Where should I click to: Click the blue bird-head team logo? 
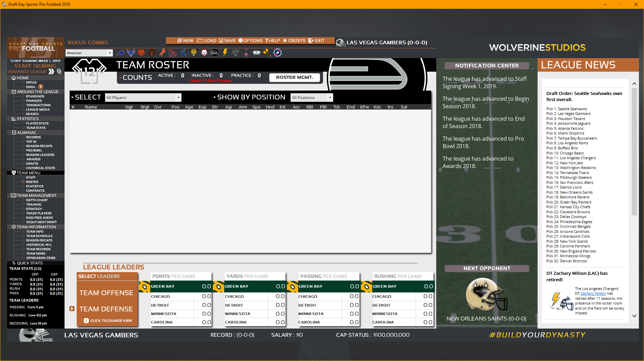[121, 53]
